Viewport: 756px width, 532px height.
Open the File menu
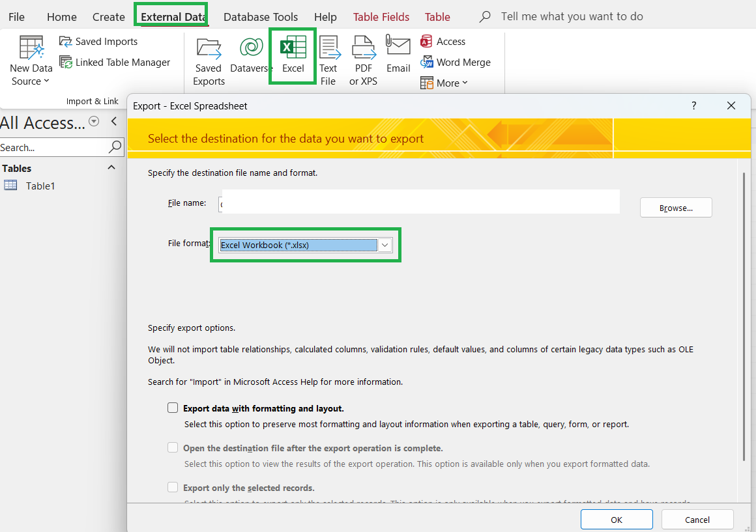16,17
